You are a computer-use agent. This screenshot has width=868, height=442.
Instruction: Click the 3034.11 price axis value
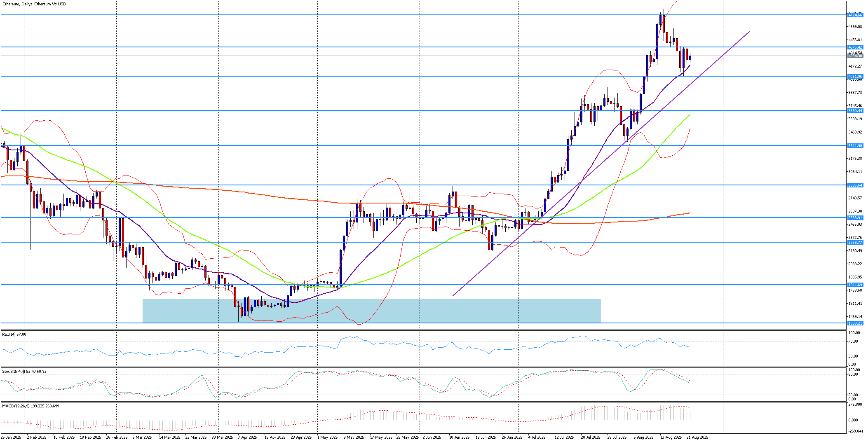tap(855, 172)
